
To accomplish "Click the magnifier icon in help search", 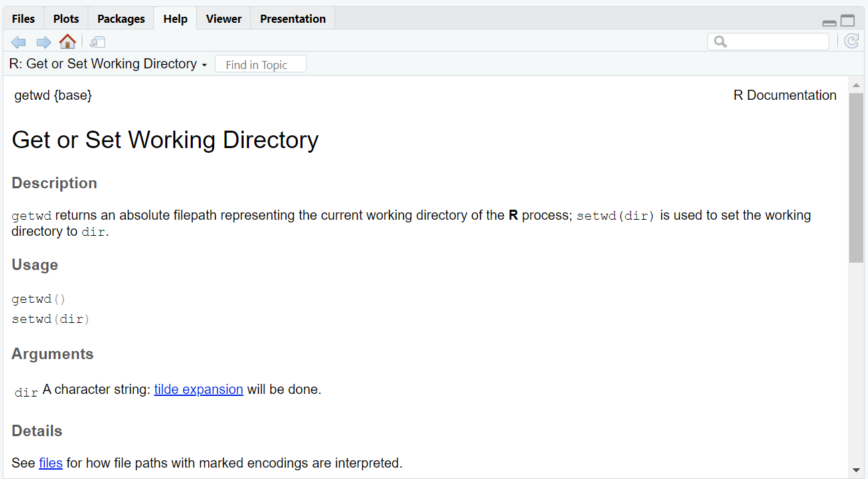I will pos(720,42).
